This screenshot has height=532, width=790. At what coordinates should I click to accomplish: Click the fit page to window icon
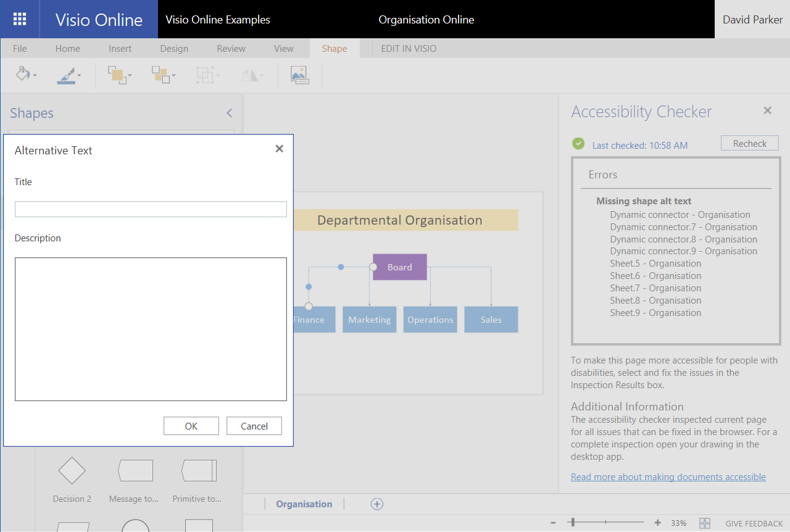click(x=704, y=523)
